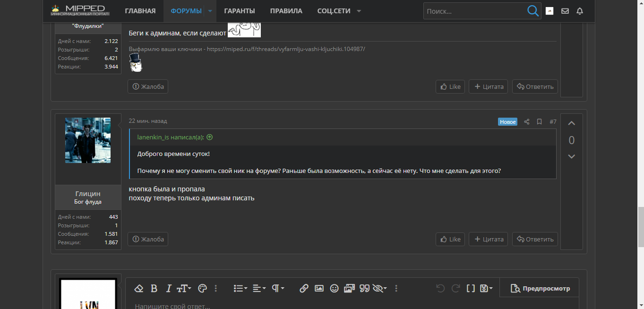Click the shrug meme image in post

click(244, 29)
